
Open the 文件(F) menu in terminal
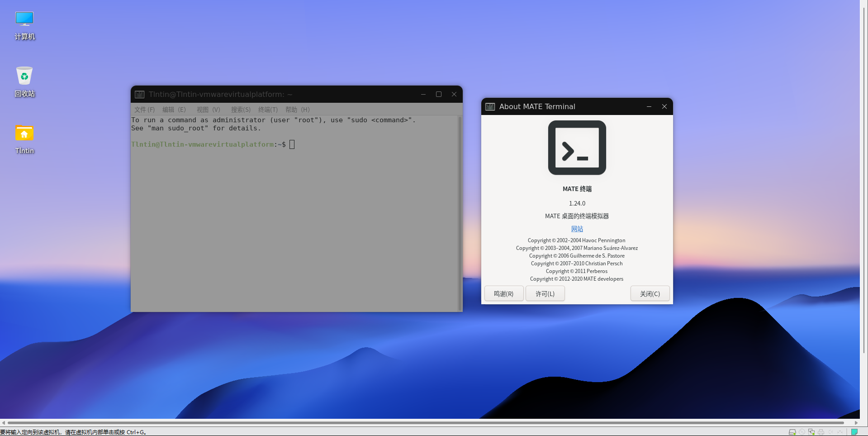[x=144, y=110]
